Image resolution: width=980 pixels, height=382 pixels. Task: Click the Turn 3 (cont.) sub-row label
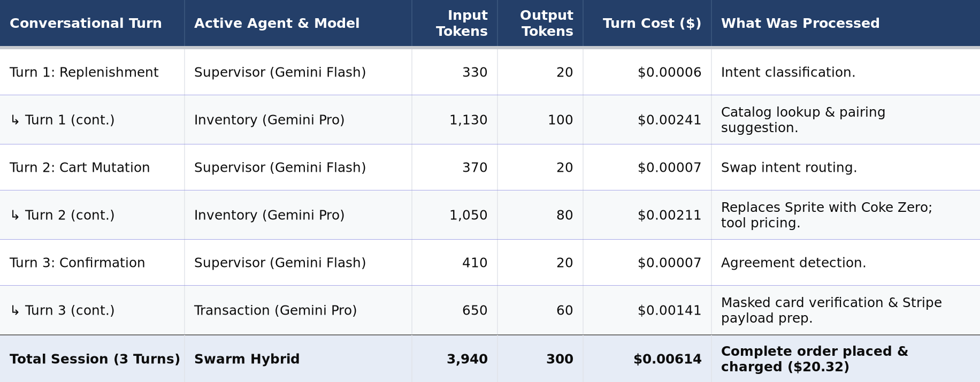[62, 310]
